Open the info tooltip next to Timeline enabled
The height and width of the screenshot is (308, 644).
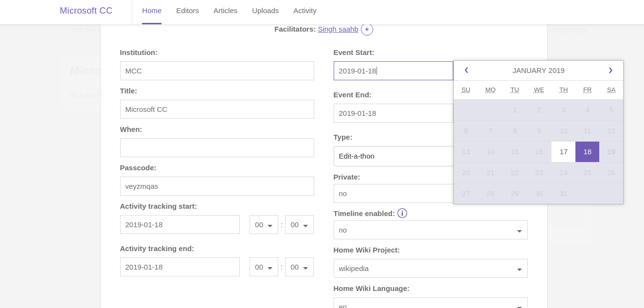click(402, 213)
